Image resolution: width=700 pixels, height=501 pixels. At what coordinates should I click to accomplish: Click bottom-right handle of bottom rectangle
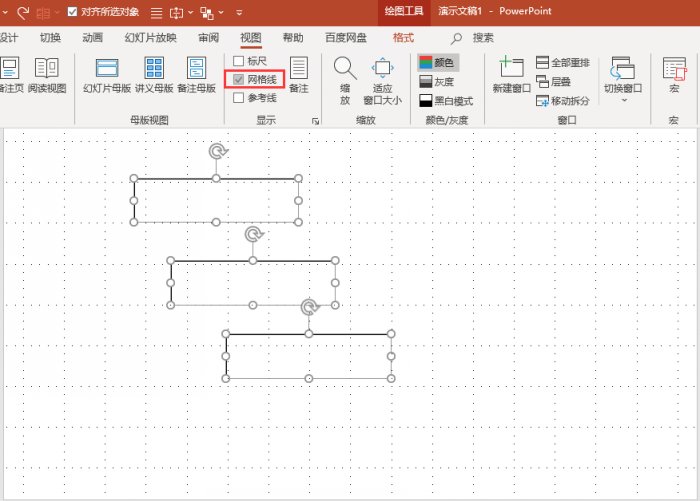coord(391,378)
